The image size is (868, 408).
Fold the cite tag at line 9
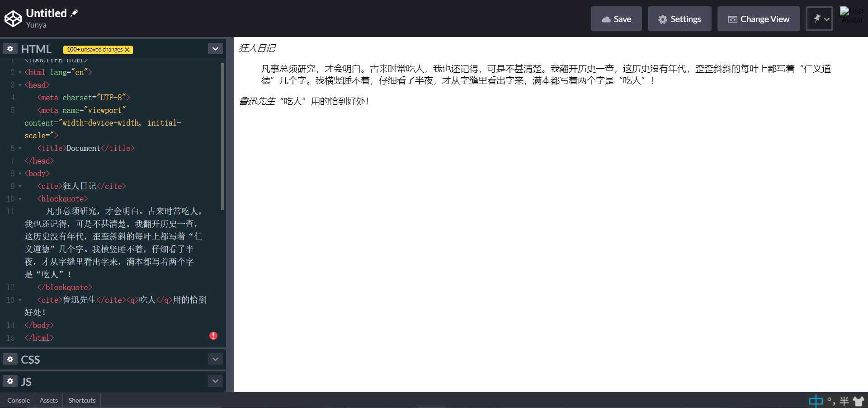(x=20, y=186)
